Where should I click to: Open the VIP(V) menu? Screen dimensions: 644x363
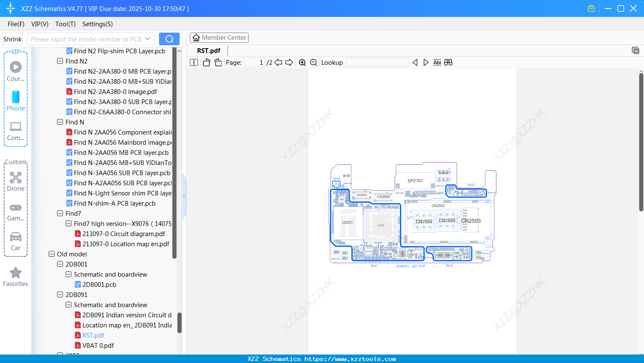tap(40, 24)
